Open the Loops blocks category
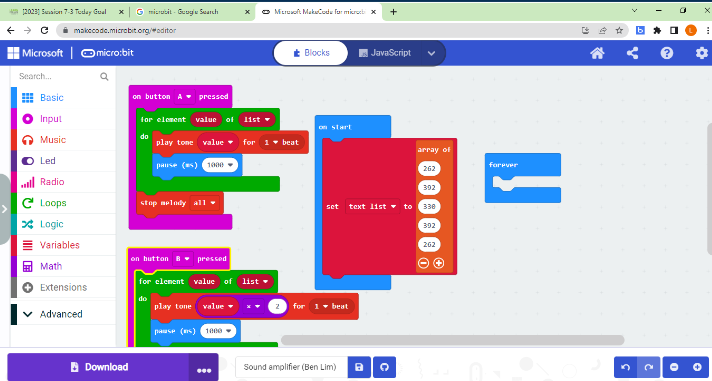This screenshot has height=381, width=712. [63, 203]
